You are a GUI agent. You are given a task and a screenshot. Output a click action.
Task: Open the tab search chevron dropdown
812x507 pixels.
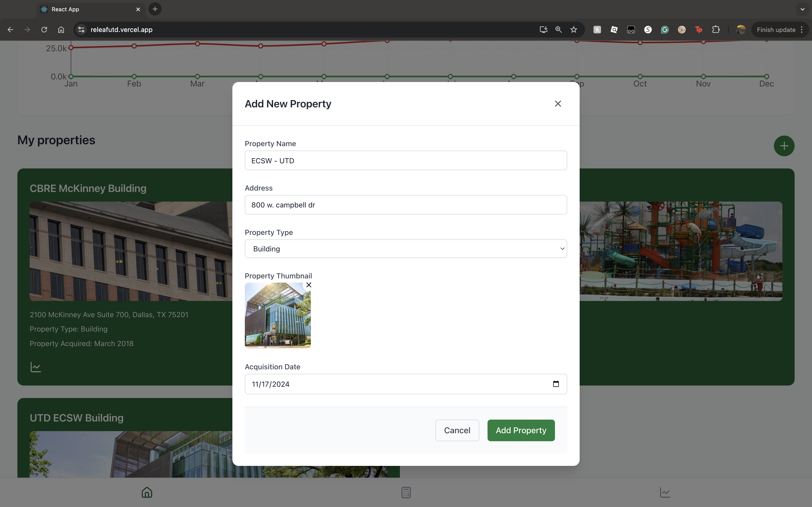(802, 9)
